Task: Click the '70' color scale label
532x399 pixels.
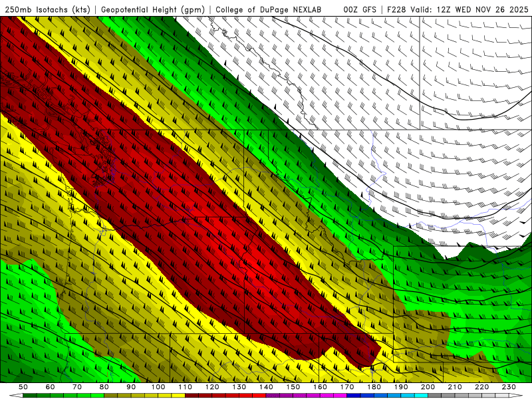Action: (77, 387)
